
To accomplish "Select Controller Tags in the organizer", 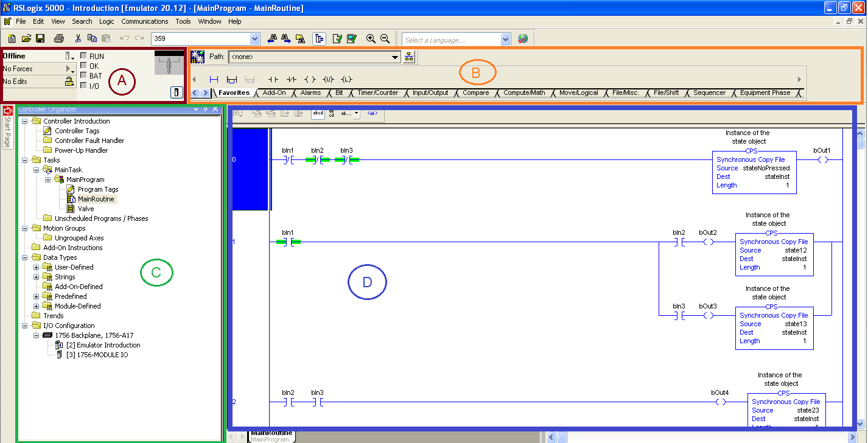I will tap(77, 131).
